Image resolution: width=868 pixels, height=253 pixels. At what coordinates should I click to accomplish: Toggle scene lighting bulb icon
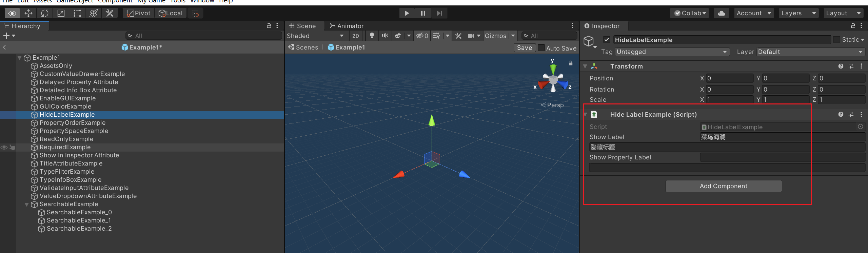pos(372,36)
